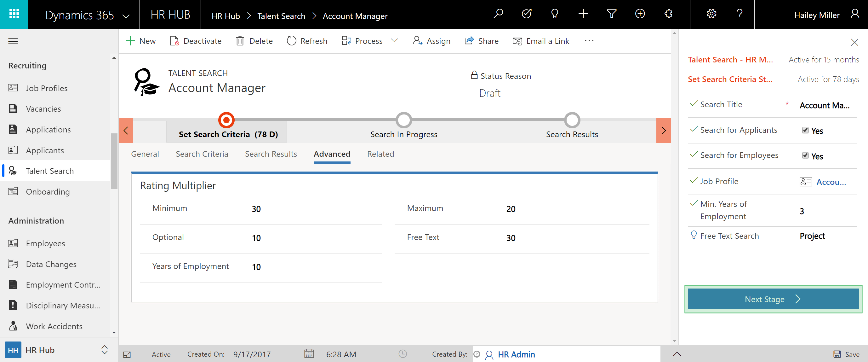The width and height of the screenshot is (868, 362).
Task: Click Save in footer
Action: tap(846, 354)
